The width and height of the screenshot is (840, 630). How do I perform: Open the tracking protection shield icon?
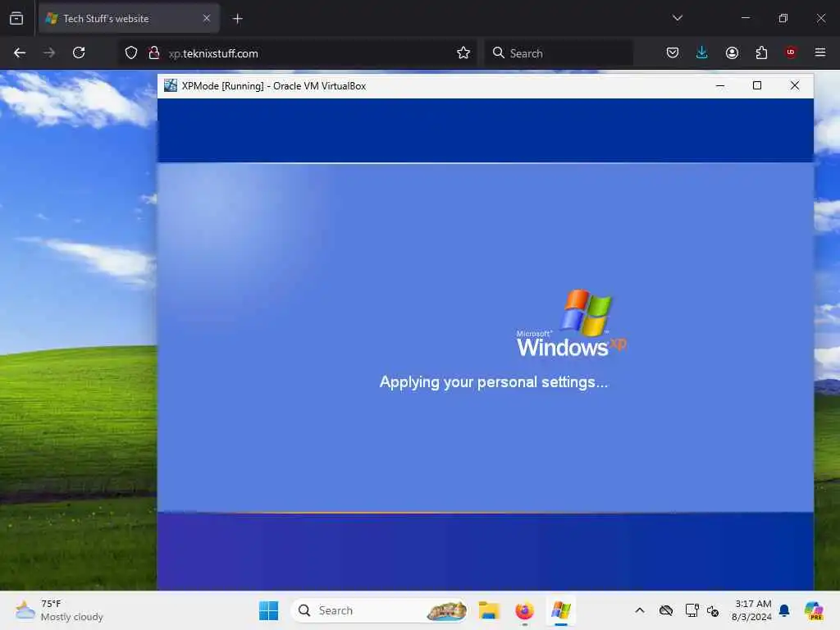point(131,52)
